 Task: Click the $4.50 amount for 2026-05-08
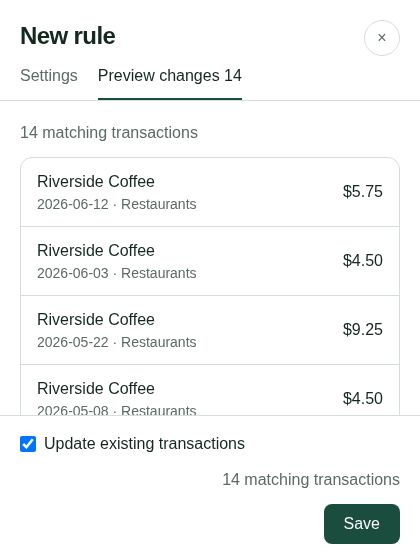coord(362,398)
